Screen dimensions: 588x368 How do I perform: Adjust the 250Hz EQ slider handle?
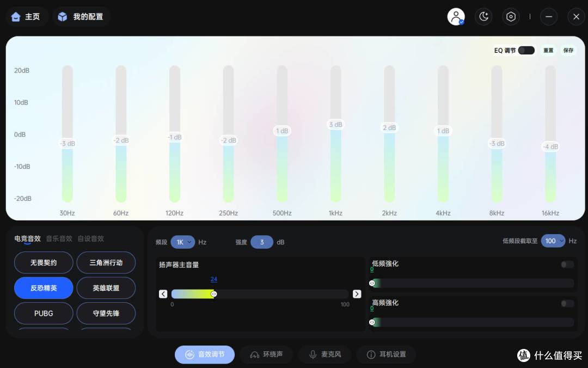click(x=228, y=140)
